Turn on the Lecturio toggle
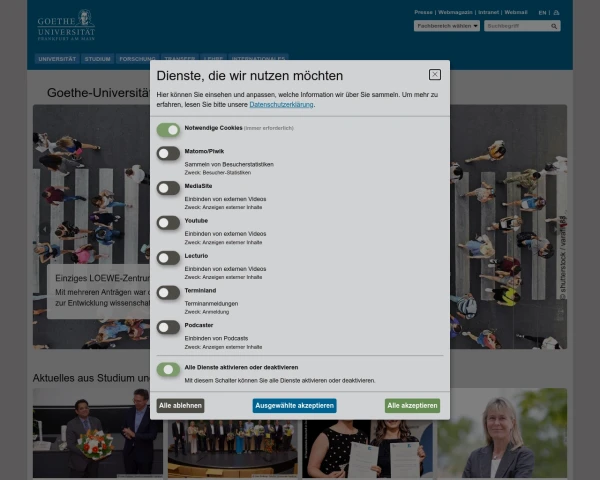Screen dimensions: 600x480 tap(168, 258)
